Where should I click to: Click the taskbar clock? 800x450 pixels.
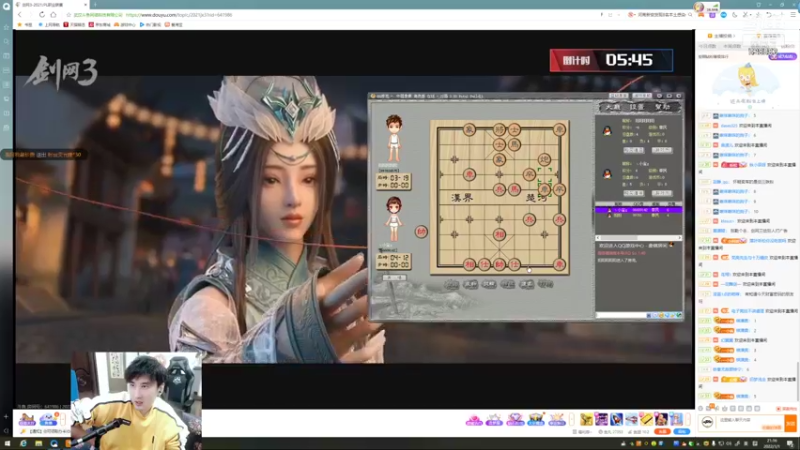[x=772, y=444]
